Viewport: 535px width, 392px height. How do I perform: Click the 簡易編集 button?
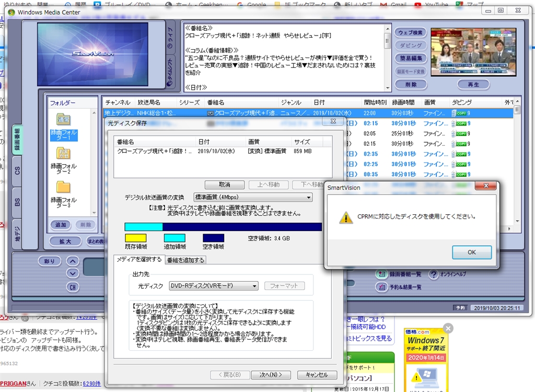(x=411, y=58)
